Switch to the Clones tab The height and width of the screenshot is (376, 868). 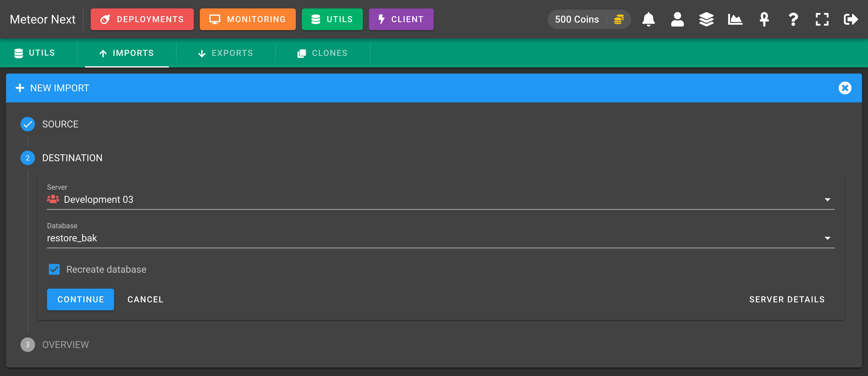point(322,53)
